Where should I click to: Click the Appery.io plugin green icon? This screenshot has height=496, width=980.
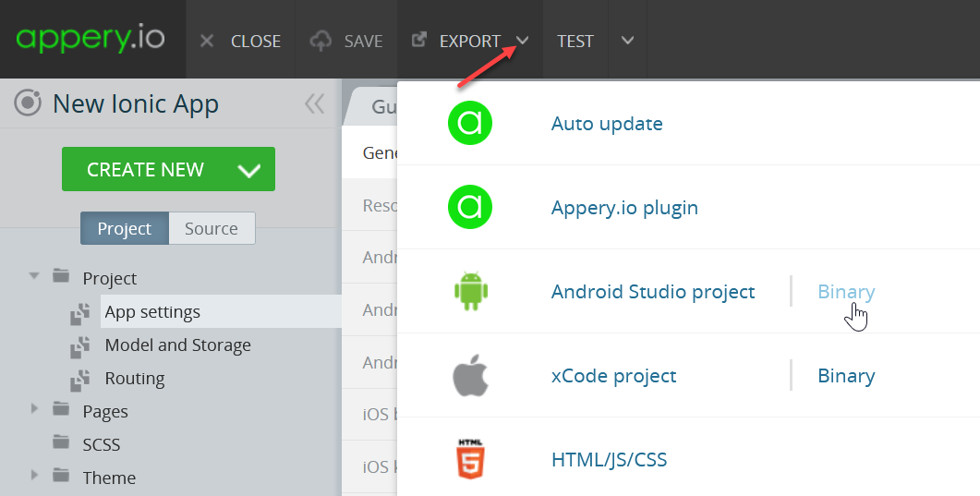[x=470, y=207]
